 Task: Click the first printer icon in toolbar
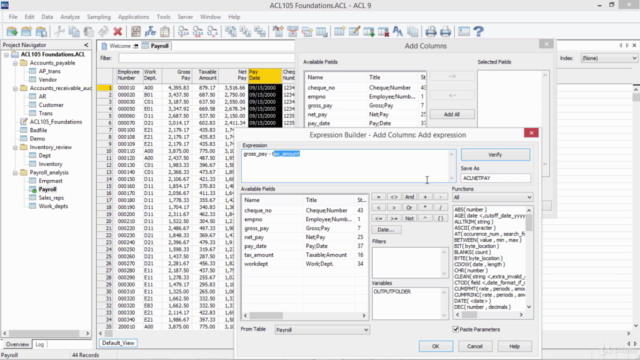[x=431, y=31]
